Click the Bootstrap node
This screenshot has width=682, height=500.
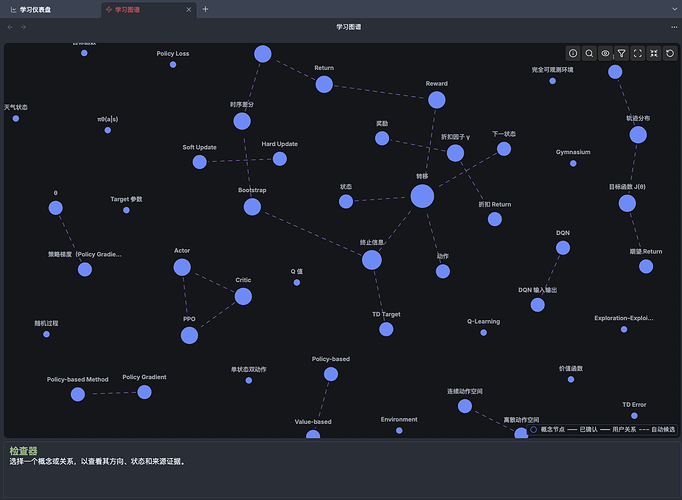click(252, 207)
